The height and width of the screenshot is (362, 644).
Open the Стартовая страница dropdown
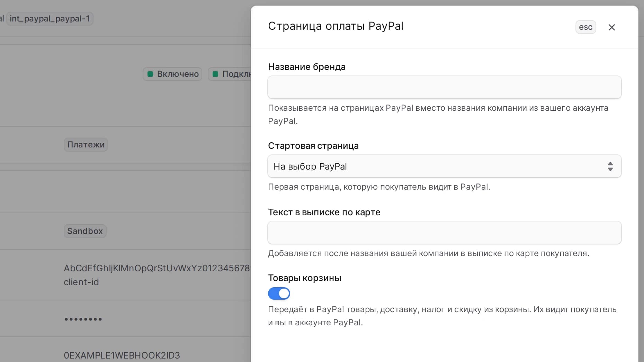[x=444, y=166]
